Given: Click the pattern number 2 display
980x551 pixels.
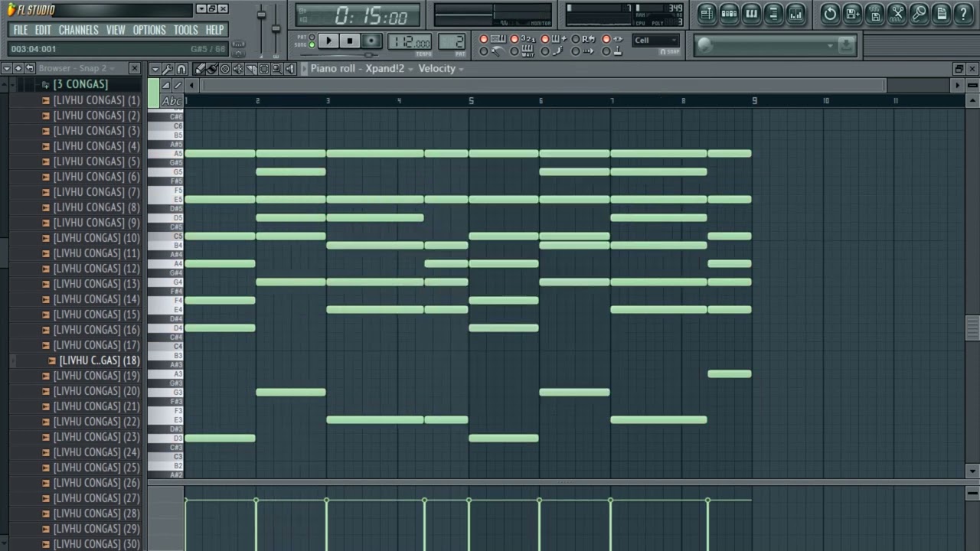Looking at the screenshot, I should point(452,41).
